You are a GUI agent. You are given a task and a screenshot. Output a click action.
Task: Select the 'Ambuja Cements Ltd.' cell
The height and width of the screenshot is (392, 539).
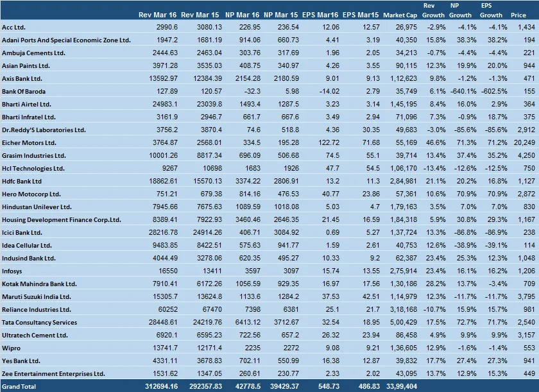point(33,53)
